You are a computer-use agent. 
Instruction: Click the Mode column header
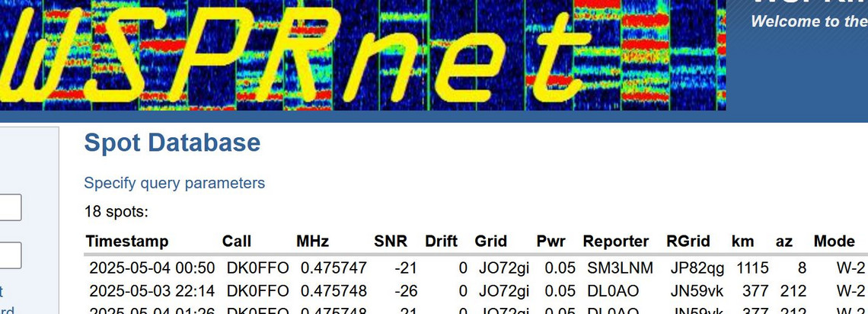tap(834, 242)
